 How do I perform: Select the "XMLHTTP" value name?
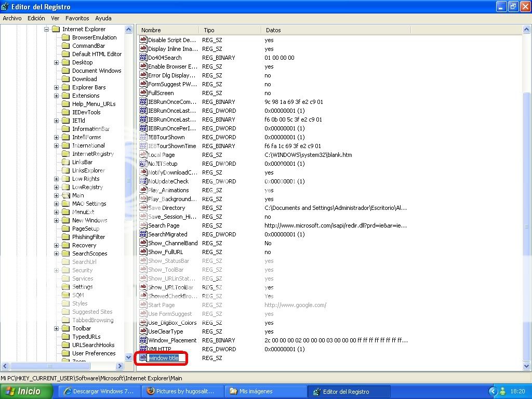(159, 349)
